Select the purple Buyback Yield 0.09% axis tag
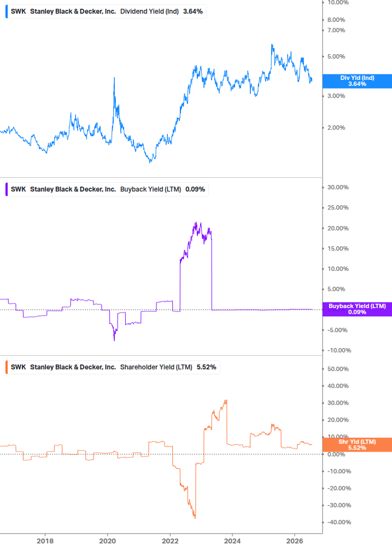 (x=357, y=309)
